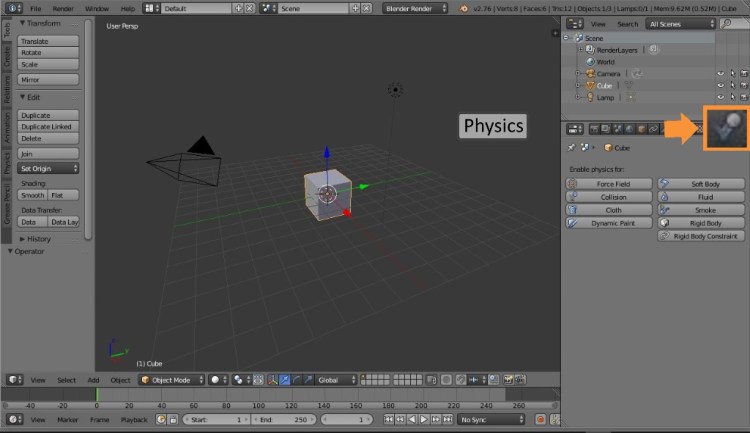
Task: Toggle Cube selectability cursor icon
Action: tap(733, 85)
